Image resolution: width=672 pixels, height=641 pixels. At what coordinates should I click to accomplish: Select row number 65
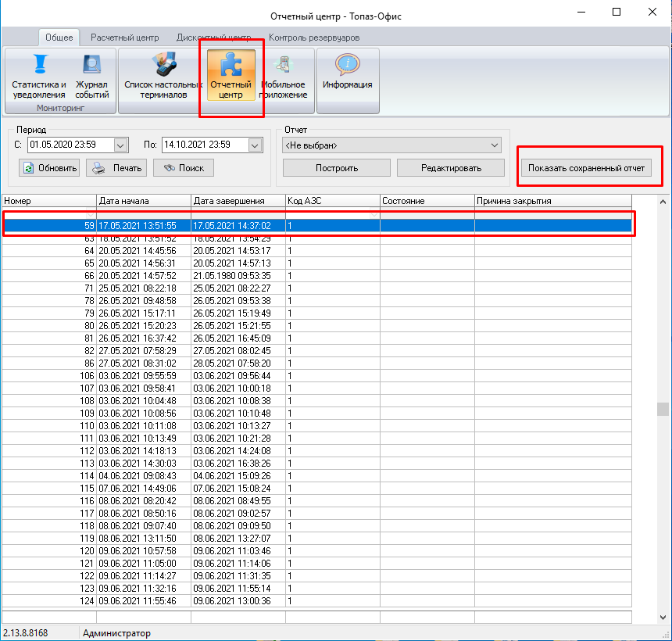316,263
